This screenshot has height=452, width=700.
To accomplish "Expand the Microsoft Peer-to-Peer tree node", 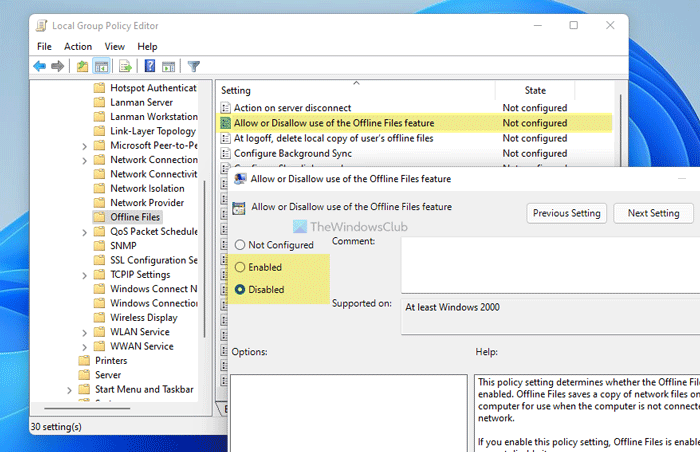I will point(84,146).
